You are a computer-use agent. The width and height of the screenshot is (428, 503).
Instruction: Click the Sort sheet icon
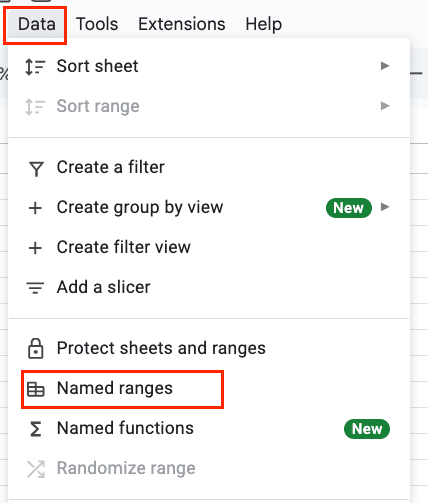coord(35,67)
